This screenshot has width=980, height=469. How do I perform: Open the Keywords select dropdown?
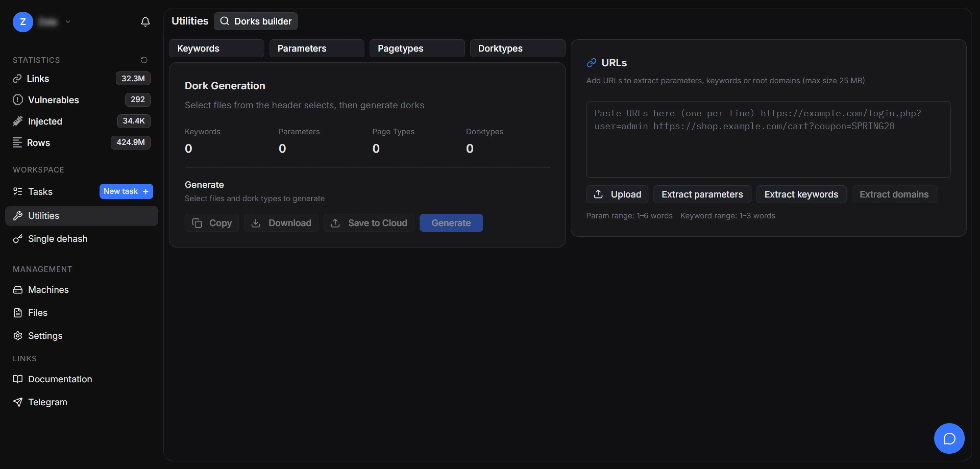(x=216, y=48)
